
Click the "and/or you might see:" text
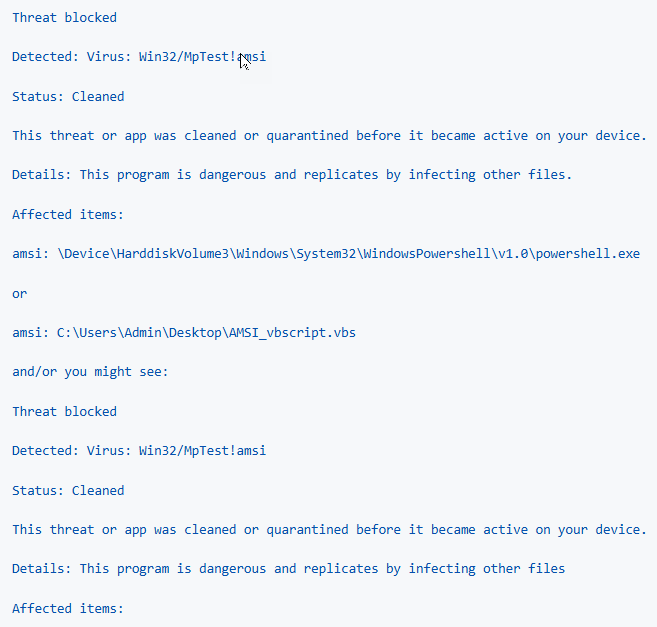(90, 372)
